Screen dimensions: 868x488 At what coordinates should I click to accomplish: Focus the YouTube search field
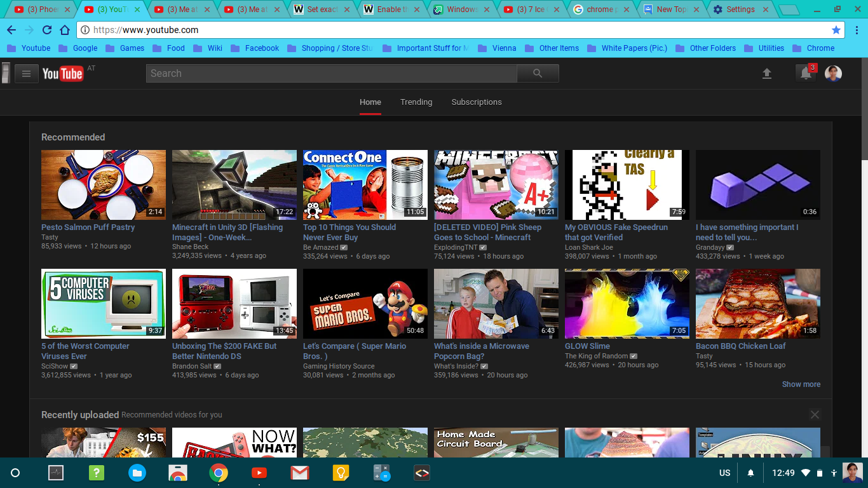tap(332, 74)
